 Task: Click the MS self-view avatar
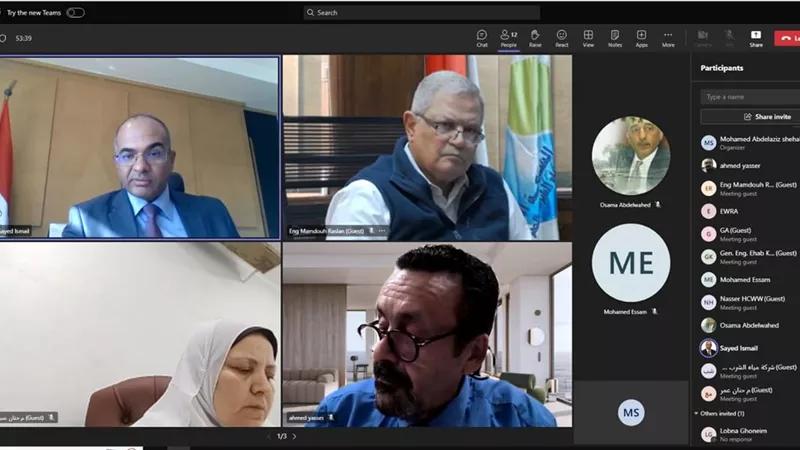pos(631,412)
